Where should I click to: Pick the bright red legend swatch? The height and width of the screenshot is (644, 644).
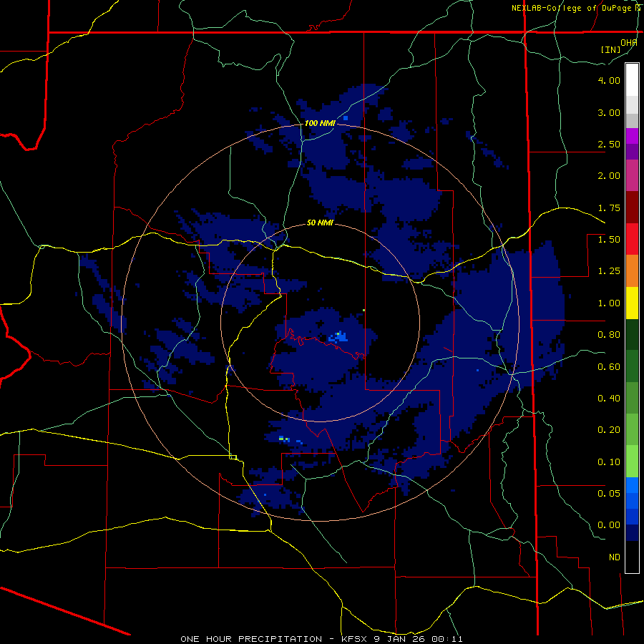[x=632, y=239]
